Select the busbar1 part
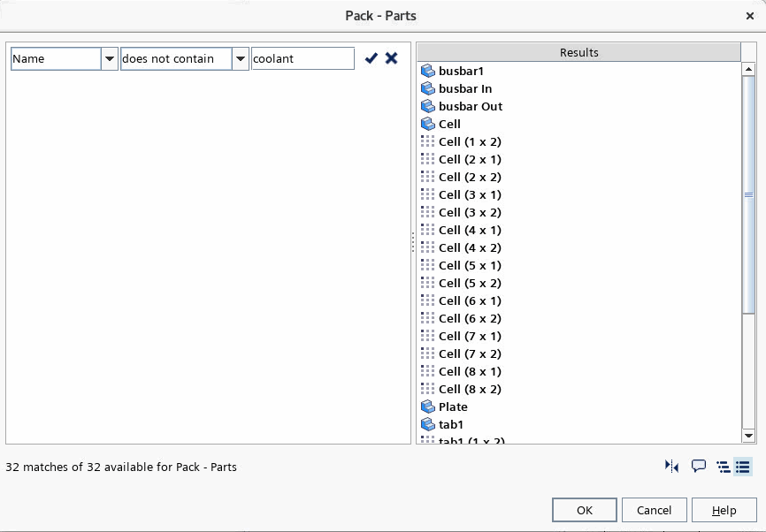The image size is (766, 532). (x=461, y=71)
